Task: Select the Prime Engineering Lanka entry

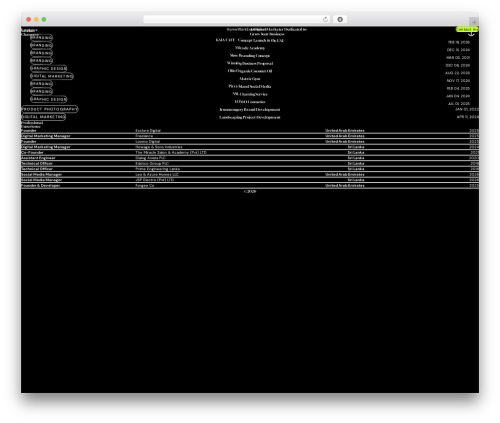Action: 157,169
